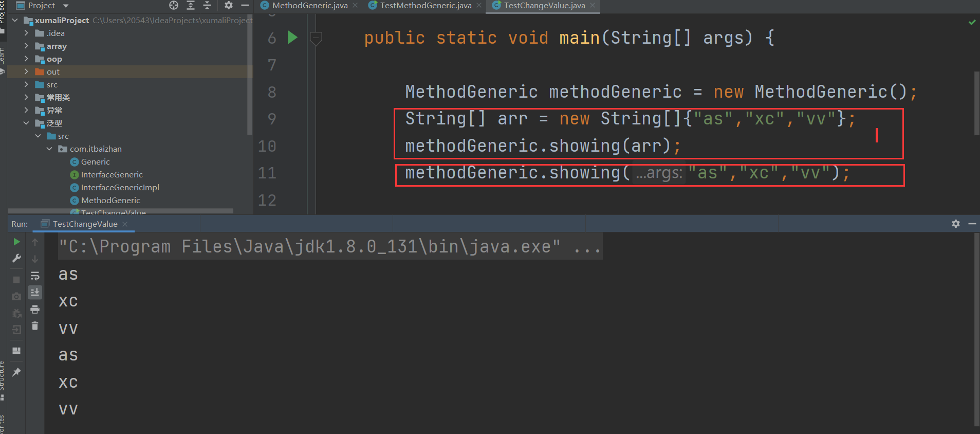This screenshot has width=980, height=434.
Task: Toggle code folding marker at main method
Action: 316,38
